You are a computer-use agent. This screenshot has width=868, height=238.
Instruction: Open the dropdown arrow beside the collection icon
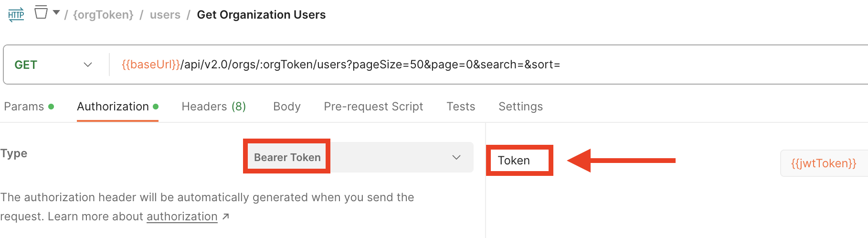coord(56,13)
